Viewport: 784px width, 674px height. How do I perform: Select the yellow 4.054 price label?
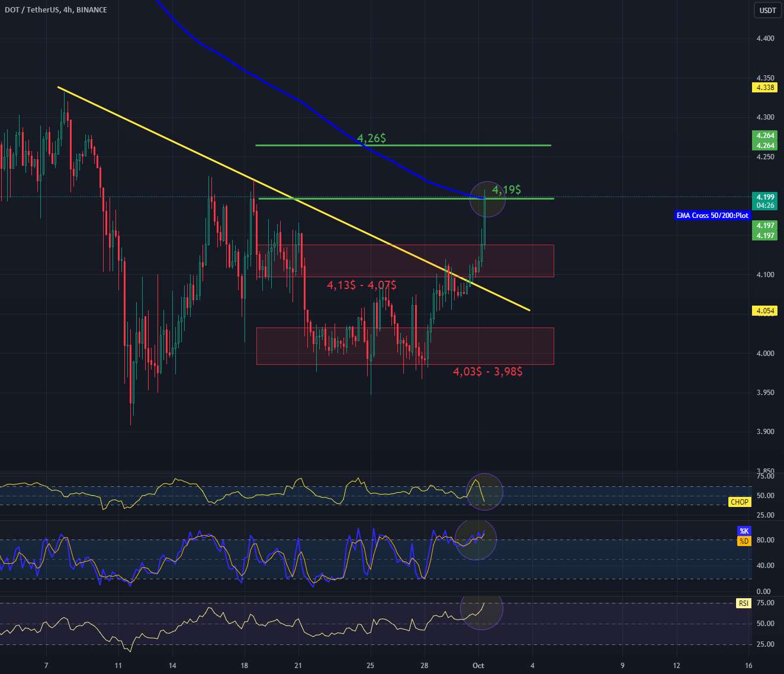pos(765,311)
